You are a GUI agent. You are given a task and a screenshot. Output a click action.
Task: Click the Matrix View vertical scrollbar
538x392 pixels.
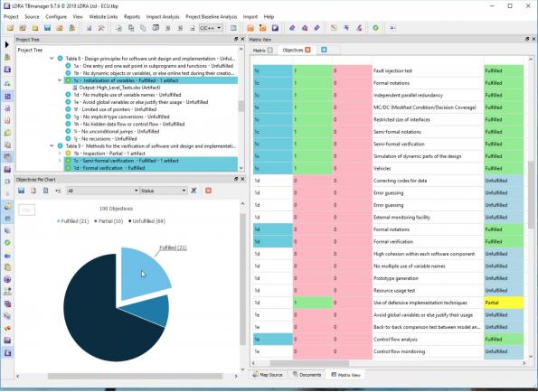tap(531, 194)
